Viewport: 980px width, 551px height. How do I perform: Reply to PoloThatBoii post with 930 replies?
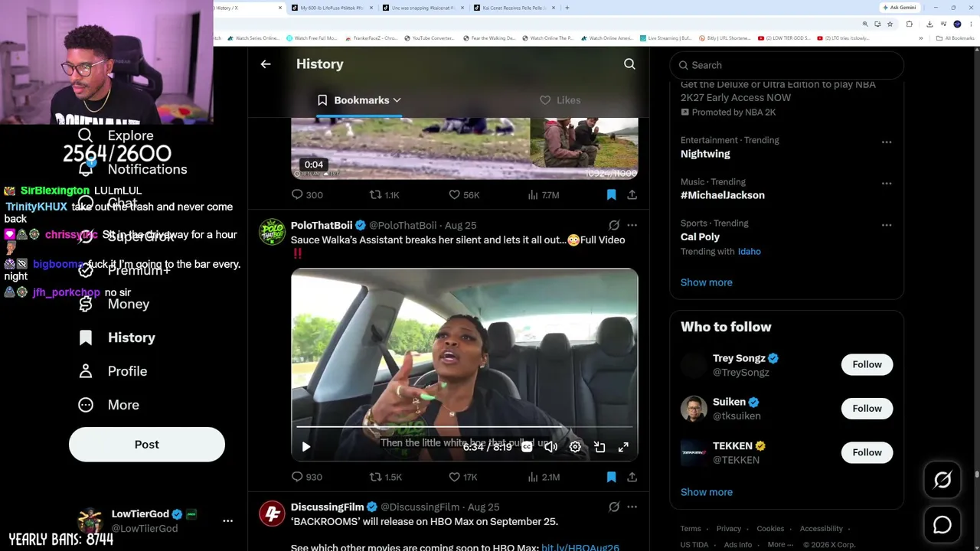point(306,477)
